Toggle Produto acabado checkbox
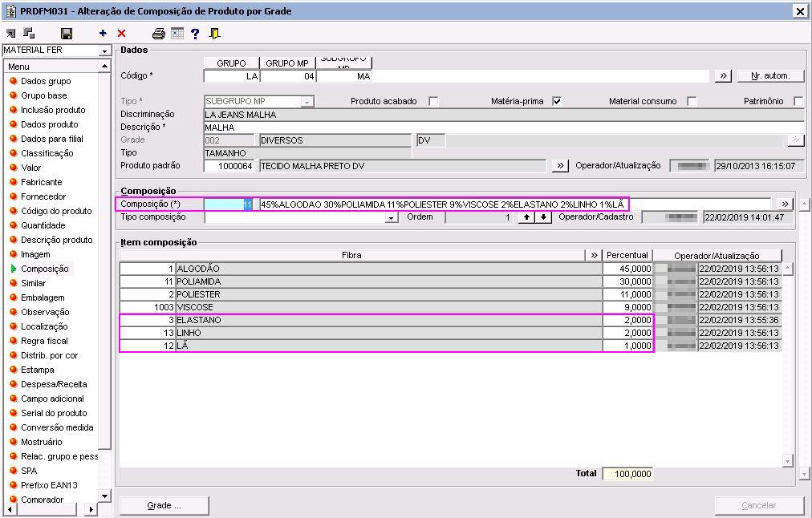 click(433, 101)
